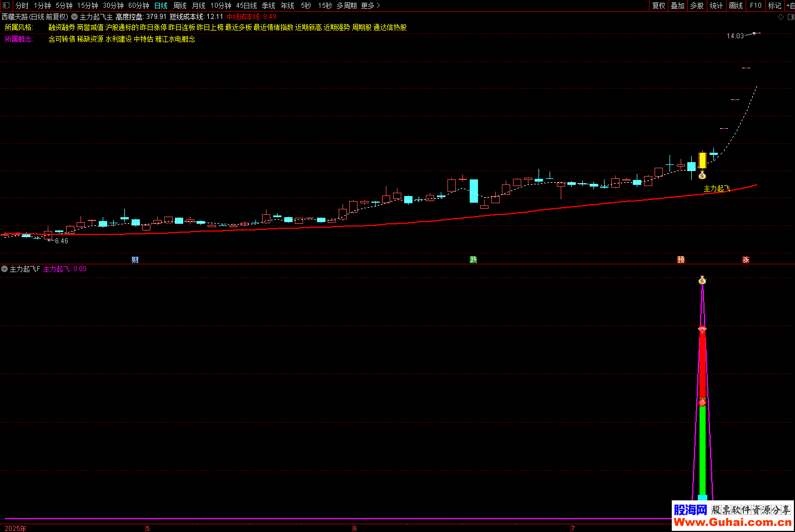Click the 6.46 low price label
The image size is (795, 532).
tap(62, 241)
